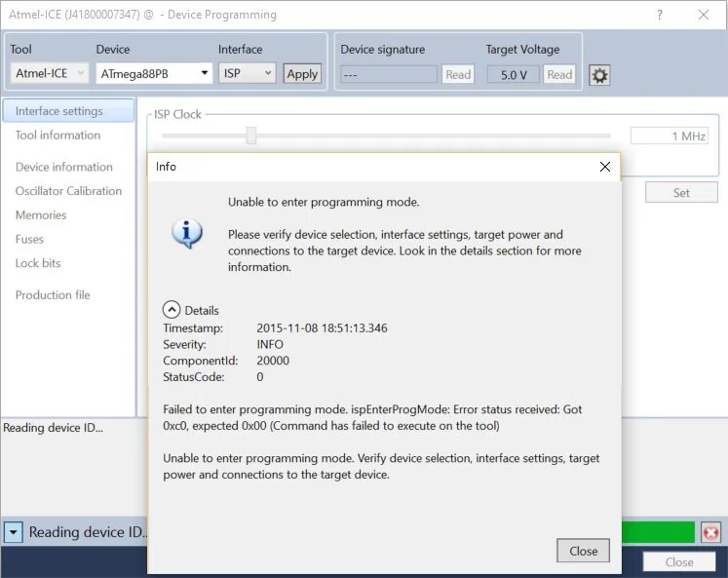Click the ISP Clock slider handle
Viewport: 728px width, 578px height.
pyautogui.click(x=251, y=135)
